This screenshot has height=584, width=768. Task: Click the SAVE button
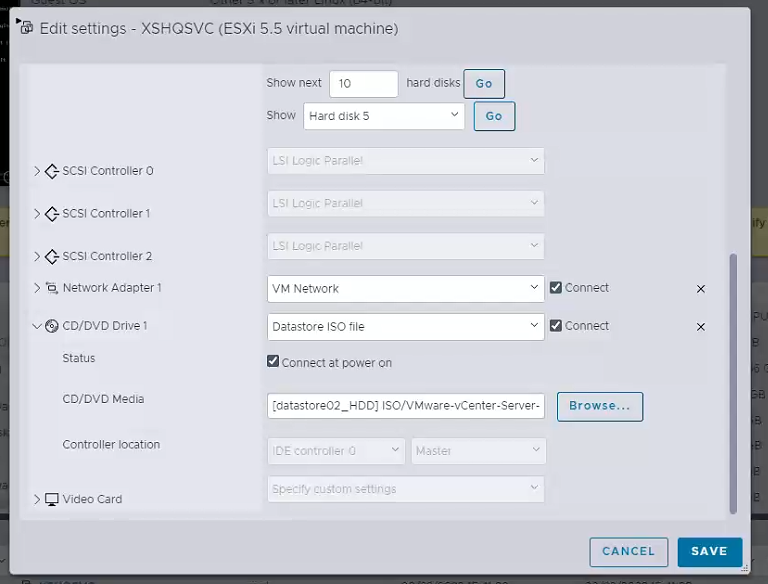click(710, 552)
